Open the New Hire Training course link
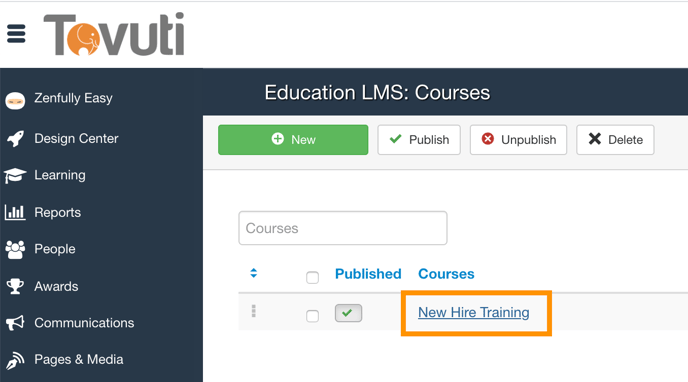This screenshot has width=688, height=382. (473, 312)
